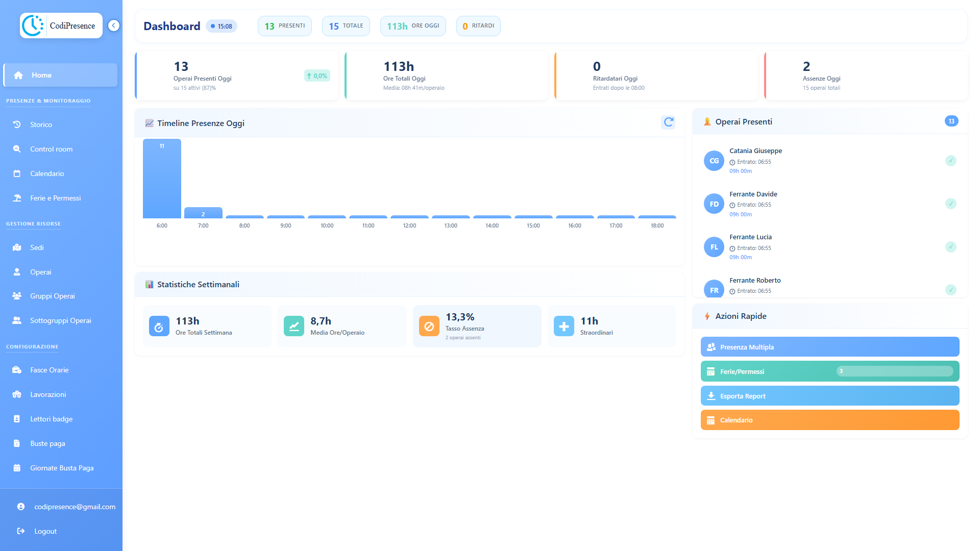The height and width of the screenshot is (551, 980).
Task: Open the Tasso Assenza statistic card
Action: coord(477,326)
